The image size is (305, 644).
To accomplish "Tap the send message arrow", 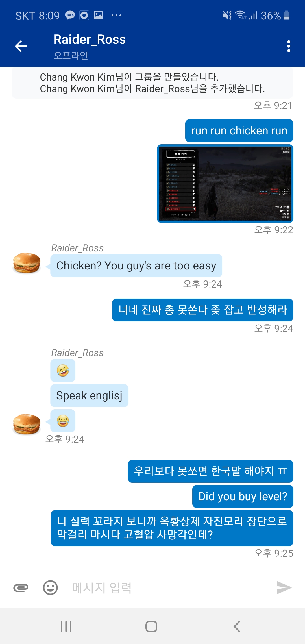I will pyautogui.click(x=284, y=588).
